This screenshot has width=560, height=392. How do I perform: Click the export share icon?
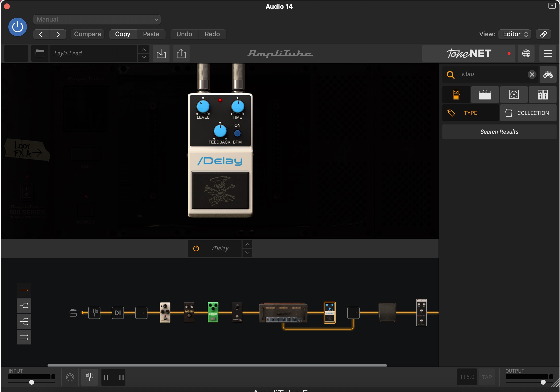181,53
